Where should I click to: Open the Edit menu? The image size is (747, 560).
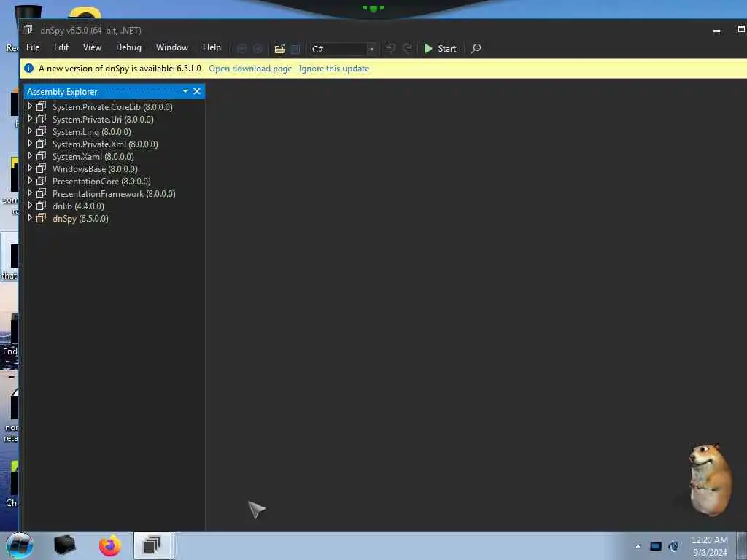pyautogui.click(x=61, y=47)
